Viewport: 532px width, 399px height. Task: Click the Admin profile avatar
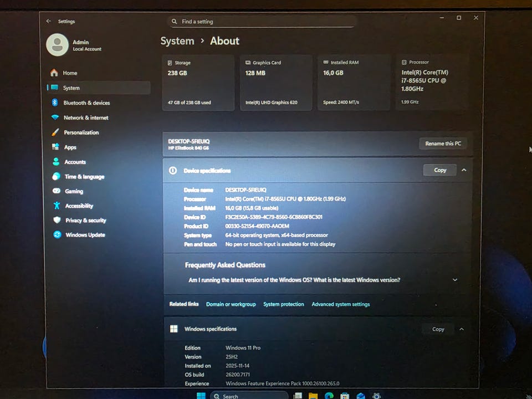(x=57, y=45)
